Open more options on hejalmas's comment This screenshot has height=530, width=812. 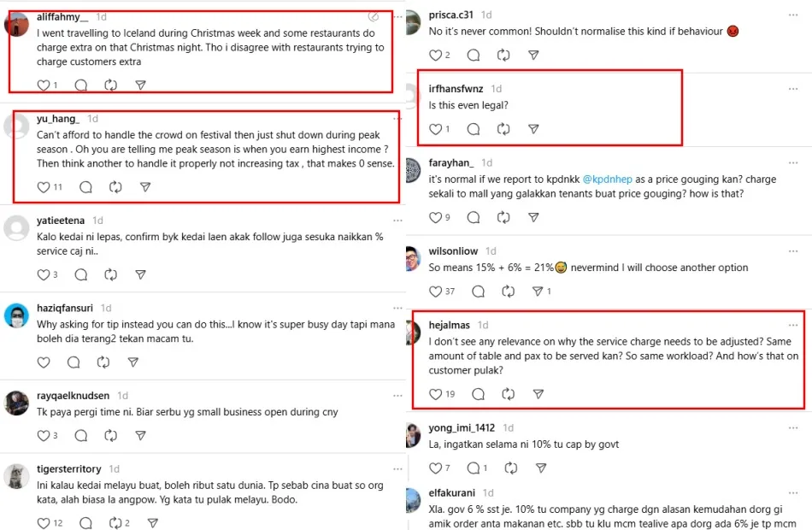pyautogui.click(x=793, y=325)
